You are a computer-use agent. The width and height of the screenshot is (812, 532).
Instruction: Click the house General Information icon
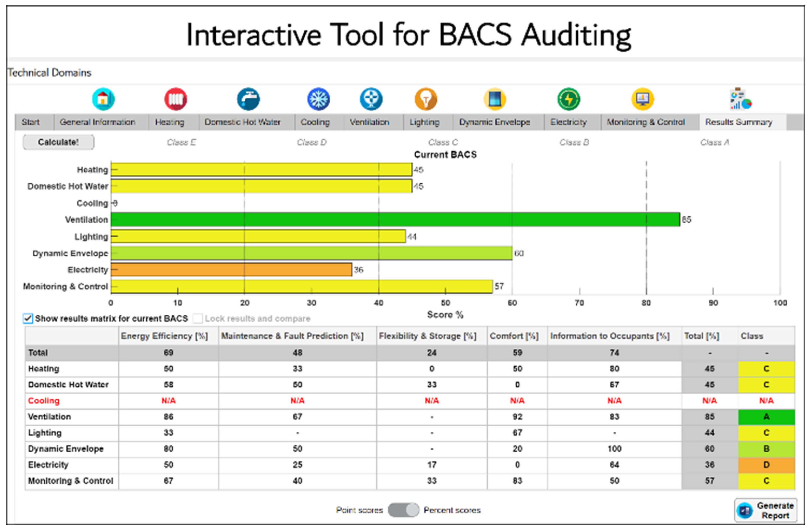[103, 99]
